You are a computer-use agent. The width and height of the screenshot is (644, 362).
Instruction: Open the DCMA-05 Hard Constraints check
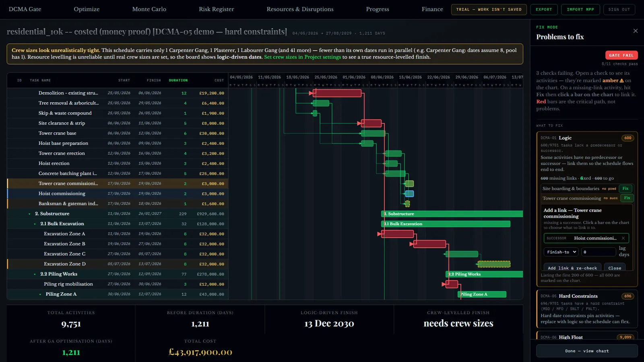pos(587,309)
